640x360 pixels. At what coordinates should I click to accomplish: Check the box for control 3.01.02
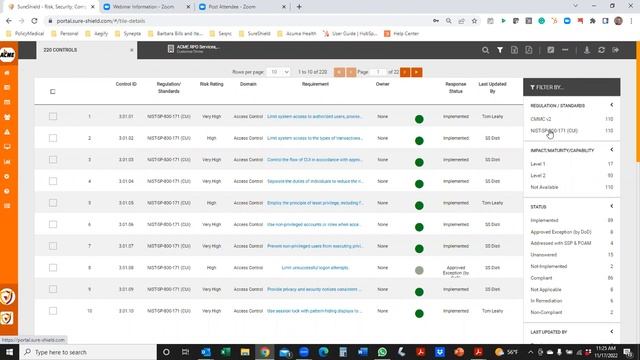point(53,138)
